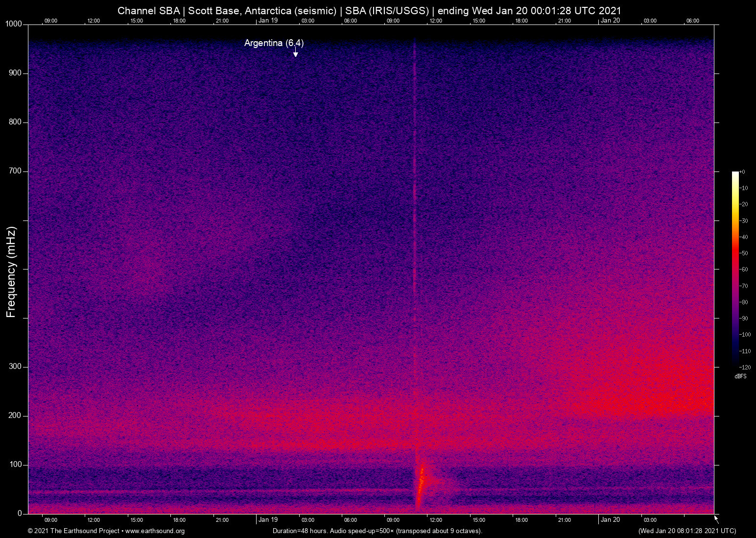Click the Wed Jan 20 08:01:28 timestamp
756x538 pixels.
tap(687, 531)
